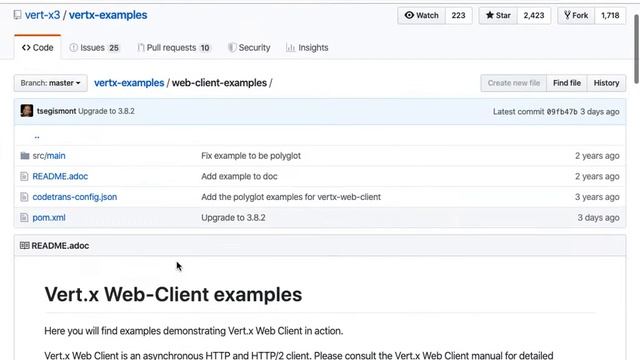Open the latest commit message Upgrade to 3.8.2
This screenshot has width=640, height=360.
click(107, 111)
